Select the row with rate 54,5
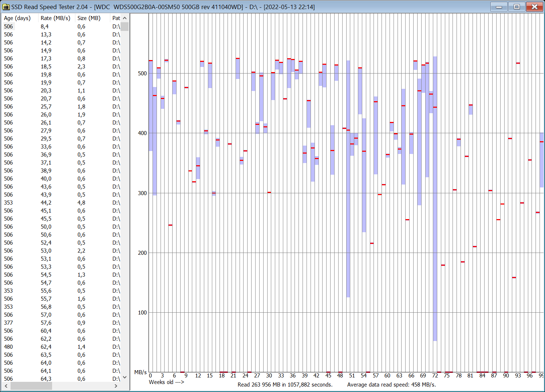The image size is (545, 392). pos(62,275)
